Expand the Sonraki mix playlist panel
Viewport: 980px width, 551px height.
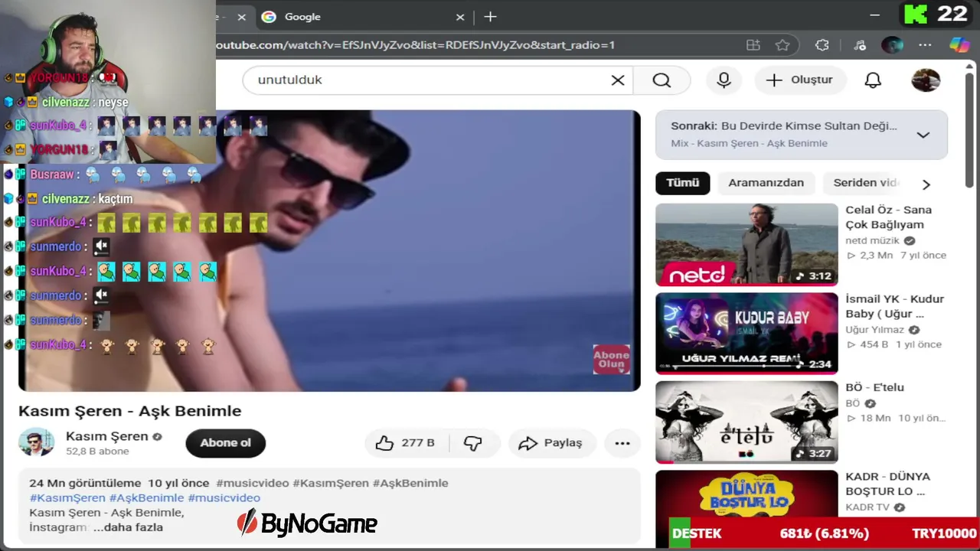pyautogui.click(x=923, y=135)
